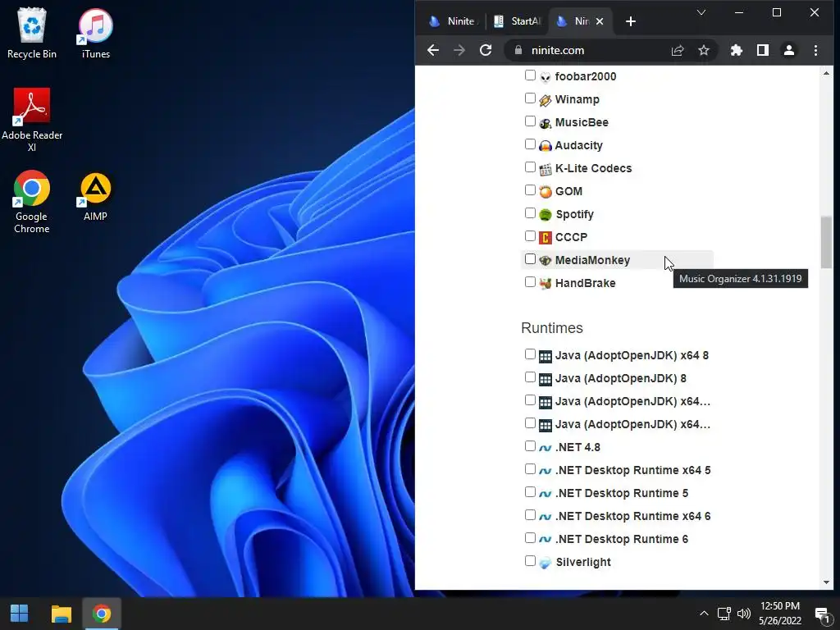This screenshot has width=840, height=630.
Task: Show hidden icons in system tray
Action: pyautogui.click(x=704, y=614)
